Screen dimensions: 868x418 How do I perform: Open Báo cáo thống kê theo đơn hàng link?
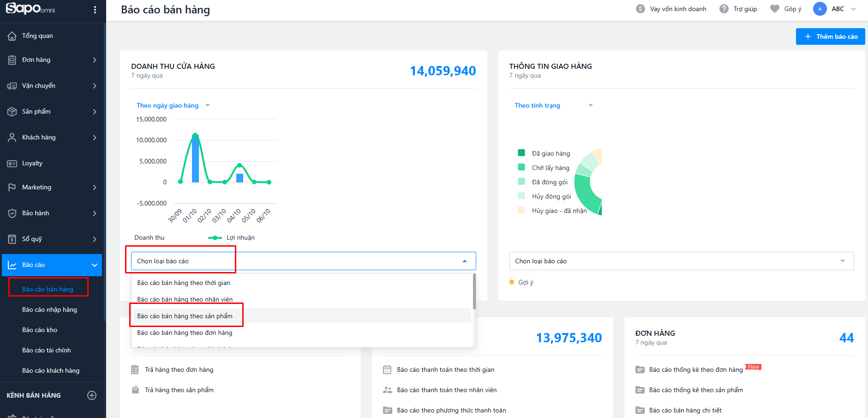pyautogui.click(x=695, y=370)
